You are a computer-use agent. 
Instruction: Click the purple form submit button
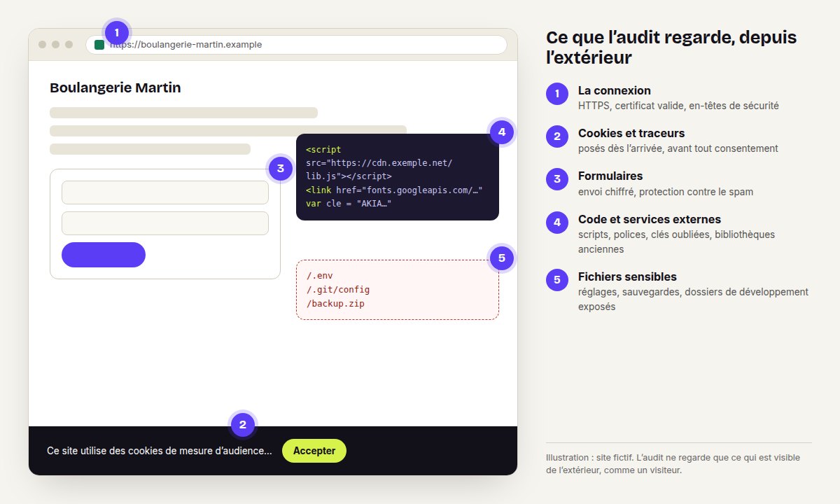(104, 255)
